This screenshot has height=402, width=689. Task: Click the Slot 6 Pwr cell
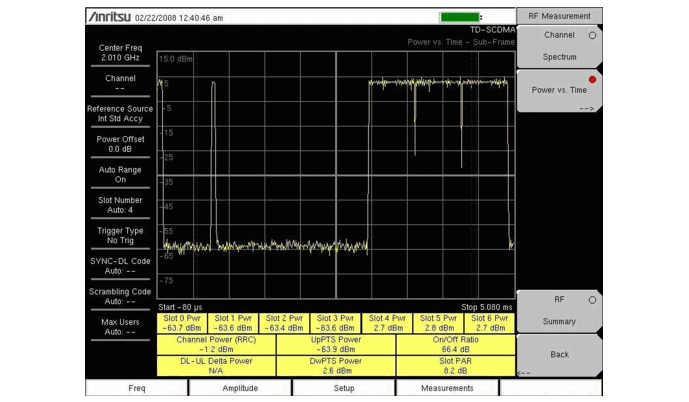(x=490, y=323)
